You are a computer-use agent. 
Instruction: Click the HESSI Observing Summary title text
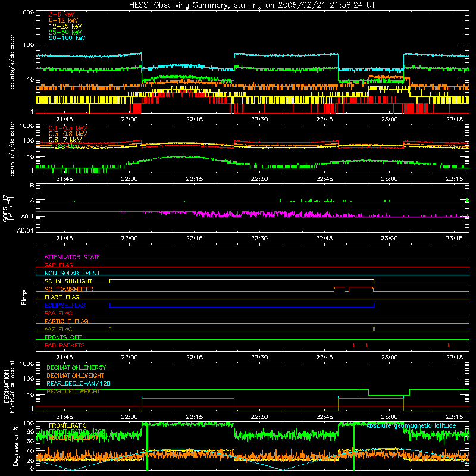(x=252, y=5)
